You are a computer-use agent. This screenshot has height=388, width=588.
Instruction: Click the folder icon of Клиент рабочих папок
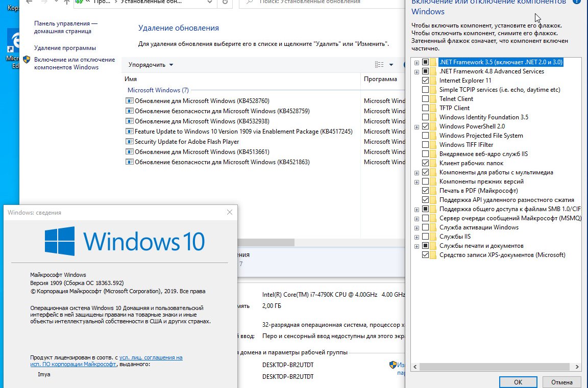(x=433, y=163)
